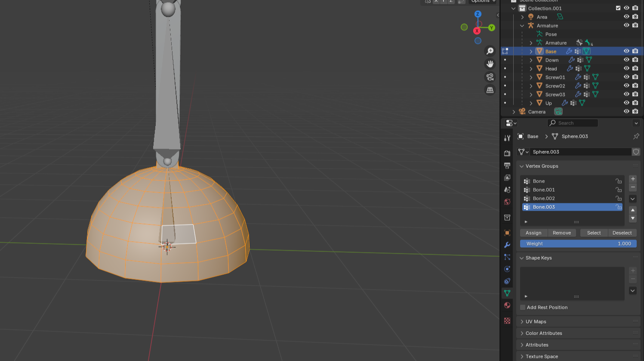Toggle fake user shield for Sphere.003
Viewport: 644px width, 361px height.
tap(636, 152)
